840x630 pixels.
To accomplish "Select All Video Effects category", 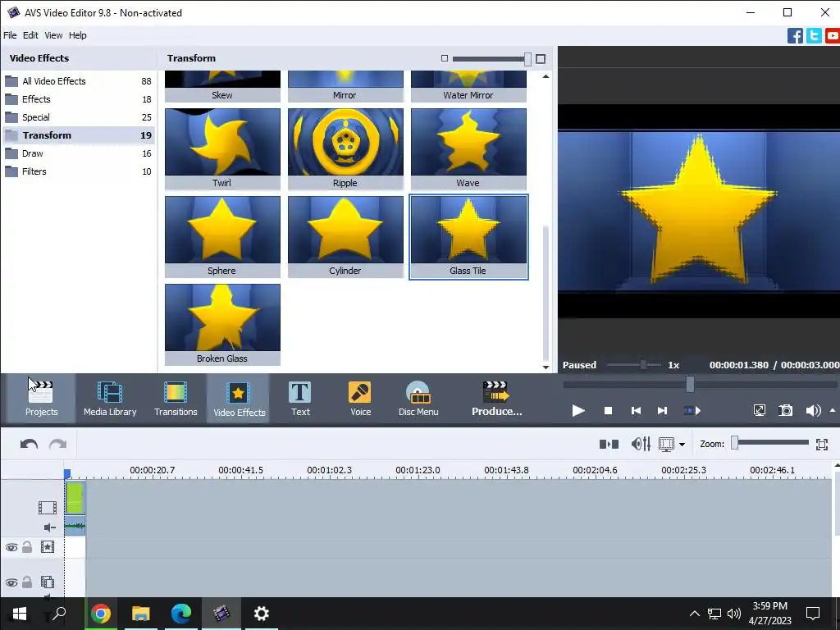I will 78,81.
